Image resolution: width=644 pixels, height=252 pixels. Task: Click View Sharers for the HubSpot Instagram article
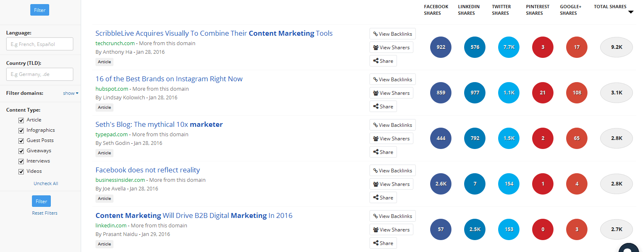(x=391, y=93)
